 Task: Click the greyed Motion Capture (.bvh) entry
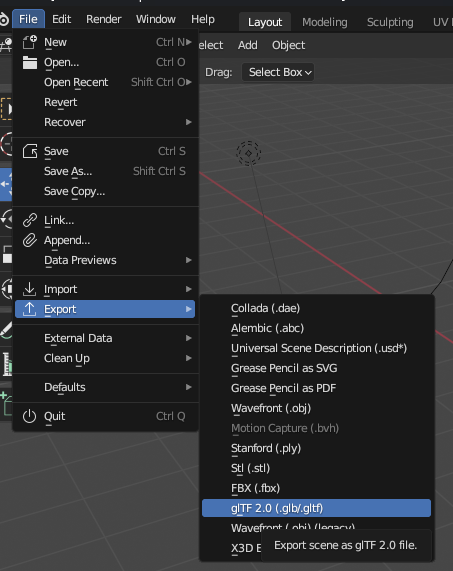click(x=316, y=429)
